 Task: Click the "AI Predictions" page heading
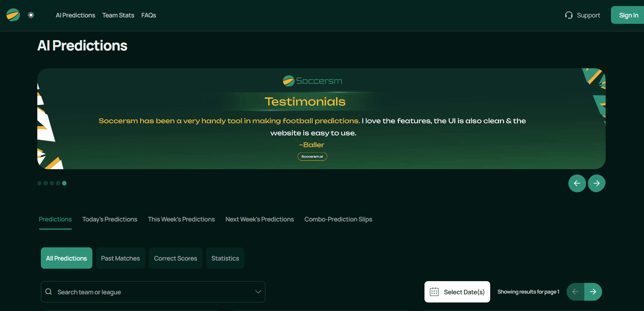coord(82,45)
